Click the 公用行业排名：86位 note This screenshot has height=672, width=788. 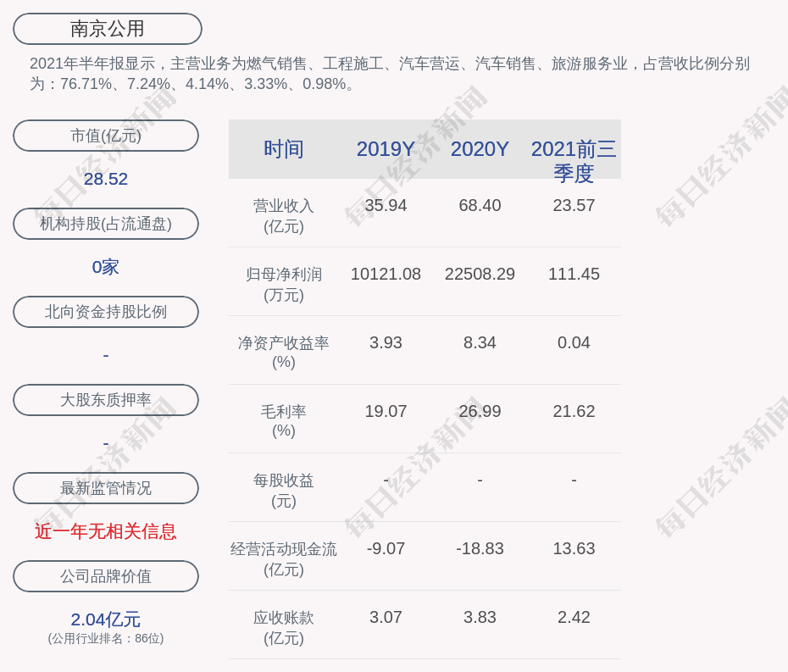(x=106, y=638)
